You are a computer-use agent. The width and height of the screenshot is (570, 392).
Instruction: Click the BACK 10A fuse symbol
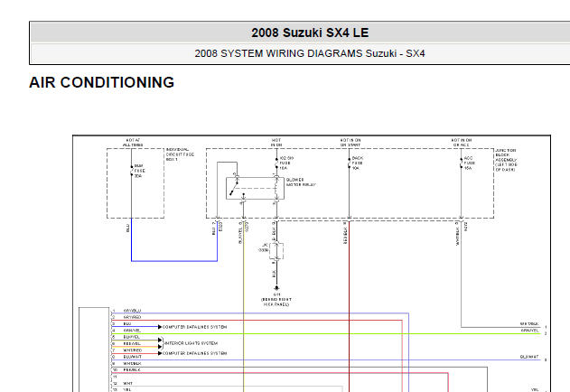coord(349,163)
